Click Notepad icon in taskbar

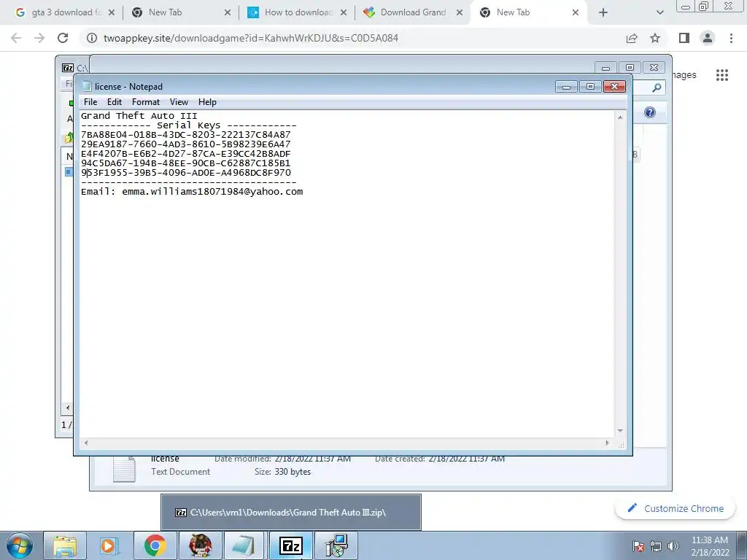pyautogui.click(x=245, y=545)
